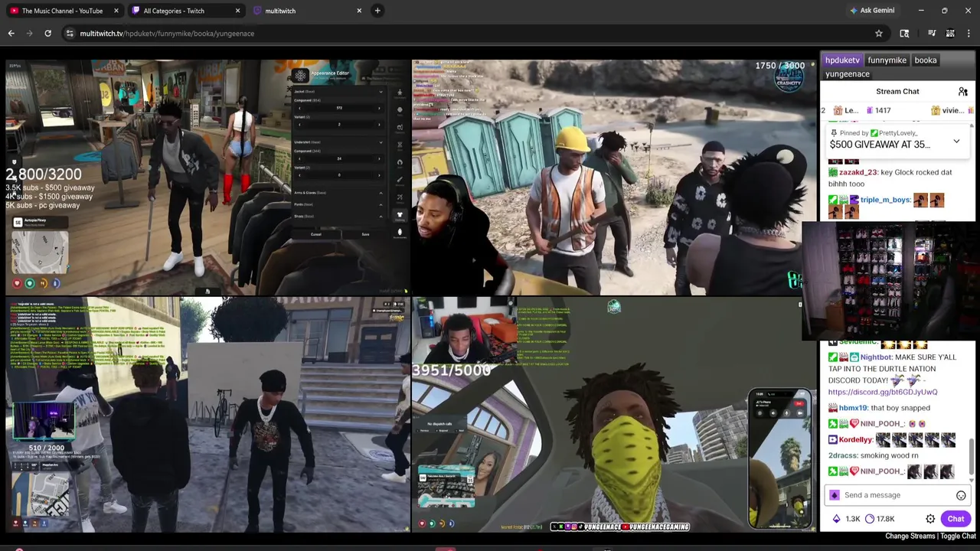Open the 1417 gift leaderboard entry
Viewport: 980px width, 551px height.
tap(878, 110)
